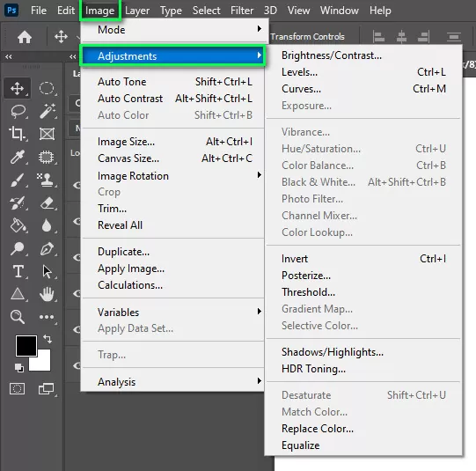Click align left edges icon
This screenshot has width=476, height=471.
tap(378, 37)
